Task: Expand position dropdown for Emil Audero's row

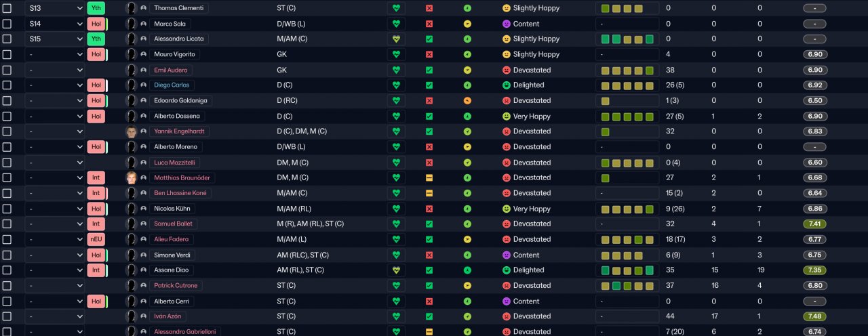Action: [x=55, y=70]
